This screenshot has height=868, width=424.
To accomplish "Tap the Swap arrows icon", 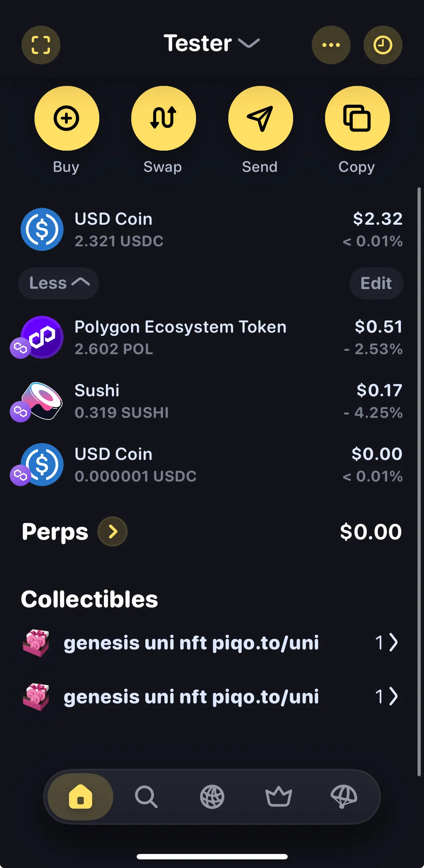I will click(163, 118).
